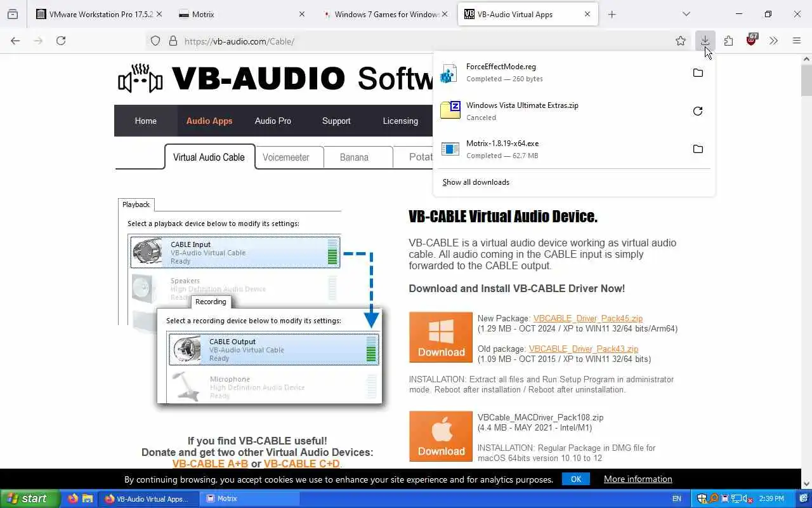The width and height of the screenshot is (812, 508).
Task: Click the EN language indicator
Action: [x=677, y=498]
